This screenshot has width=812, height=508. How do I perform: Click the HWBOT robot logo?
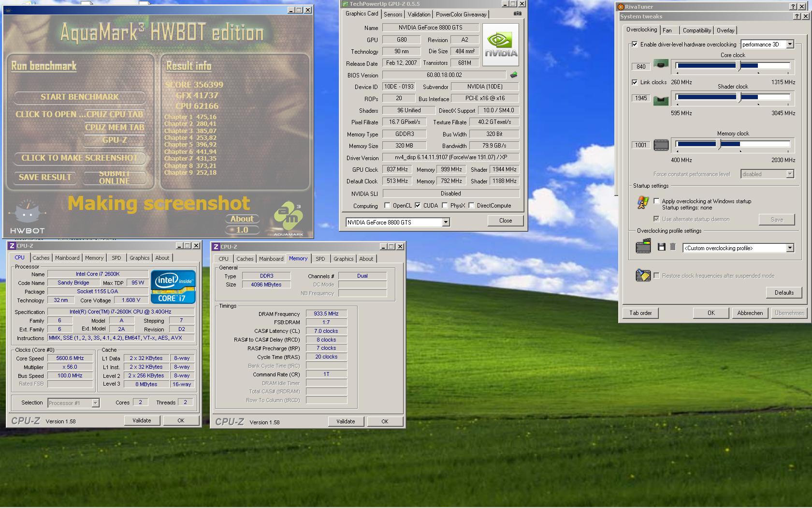point(27,217)
